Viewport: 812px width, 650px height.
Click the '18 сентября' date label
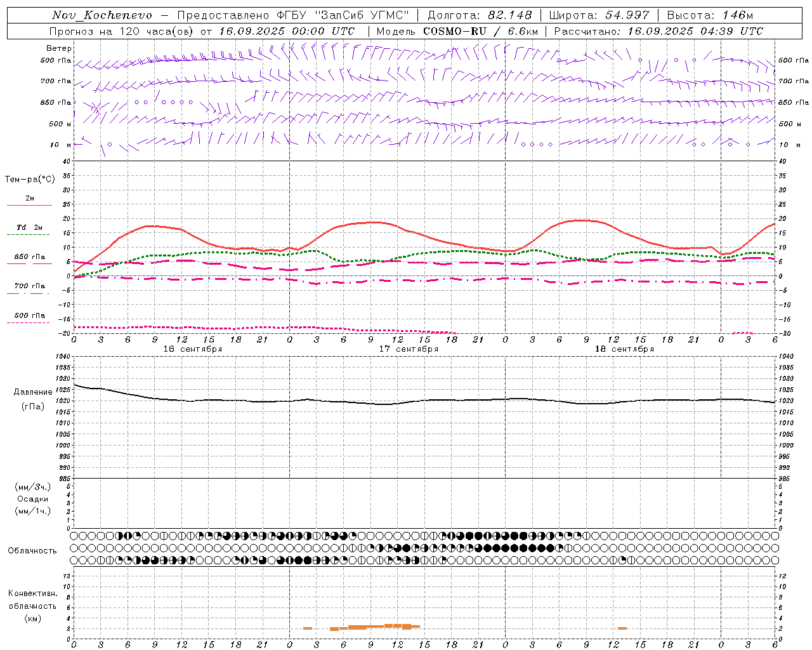coord(624,349)
